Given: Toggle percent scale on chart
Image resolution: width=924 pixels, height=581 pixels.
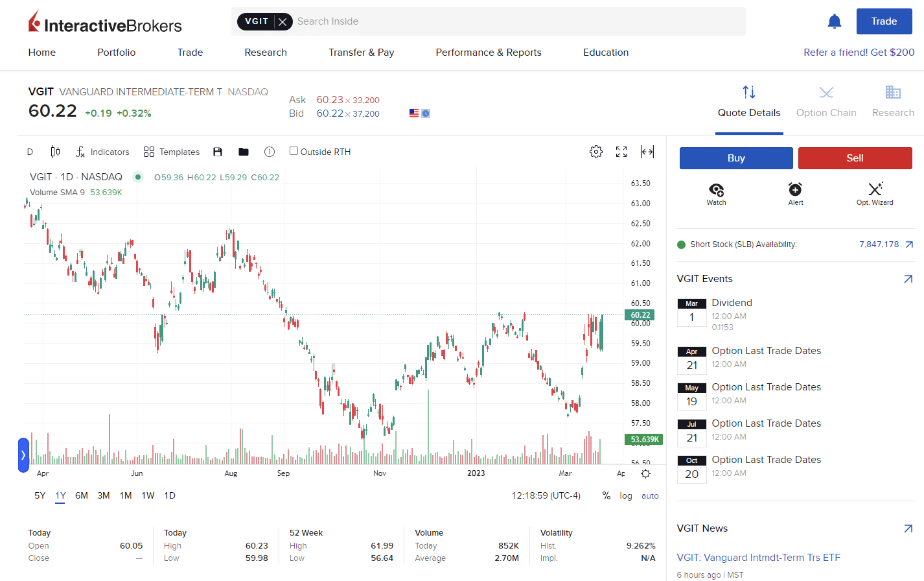Looking at the screenshot, I should pyautogui.click(x=606, y=495).
